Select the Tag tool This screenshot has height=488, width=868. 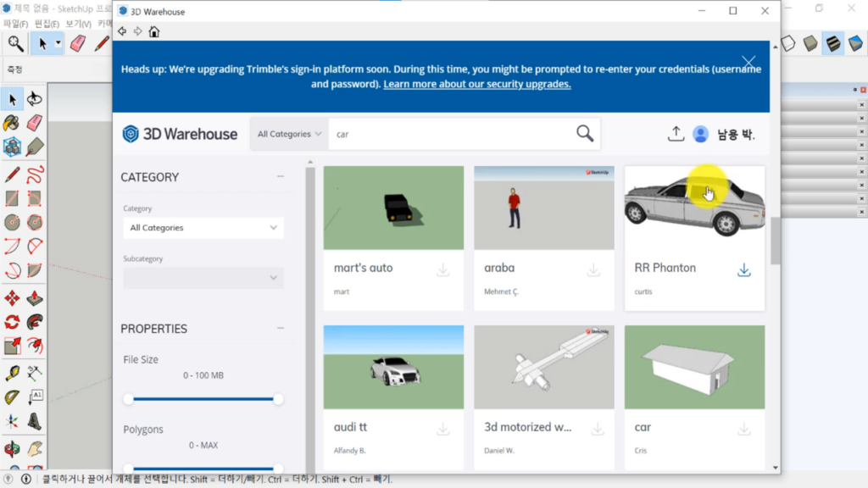(34, 147)
